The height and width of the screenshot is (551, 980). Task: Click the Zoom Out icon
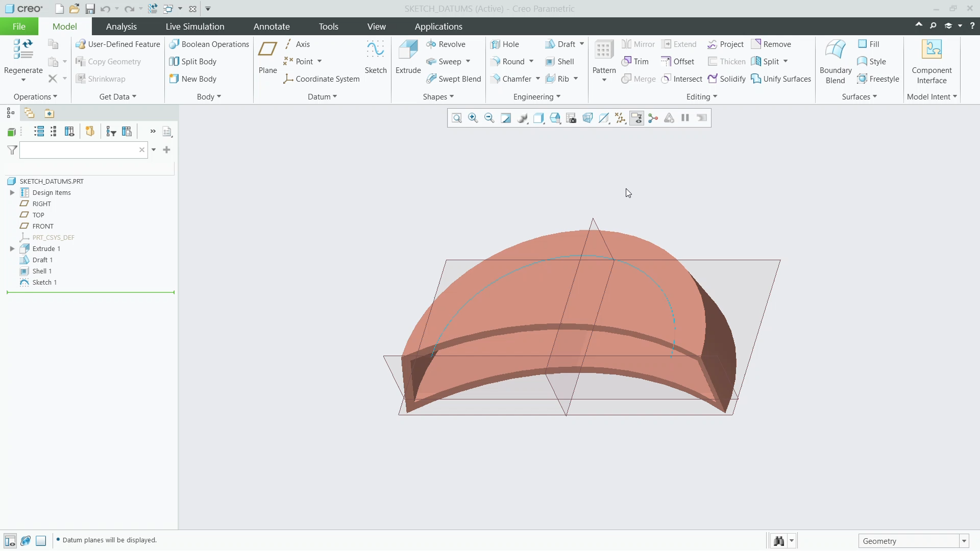point(489,118)
